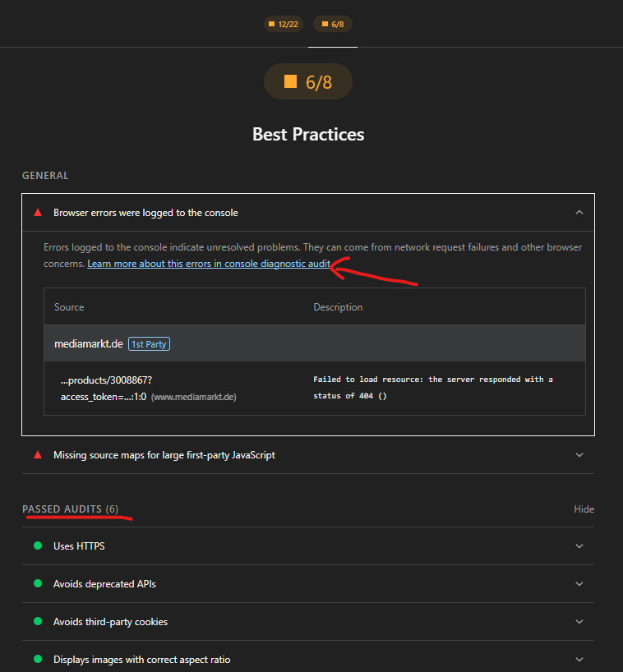Click the green dot beside Avoids deprecated APIs

coord(37,584)
